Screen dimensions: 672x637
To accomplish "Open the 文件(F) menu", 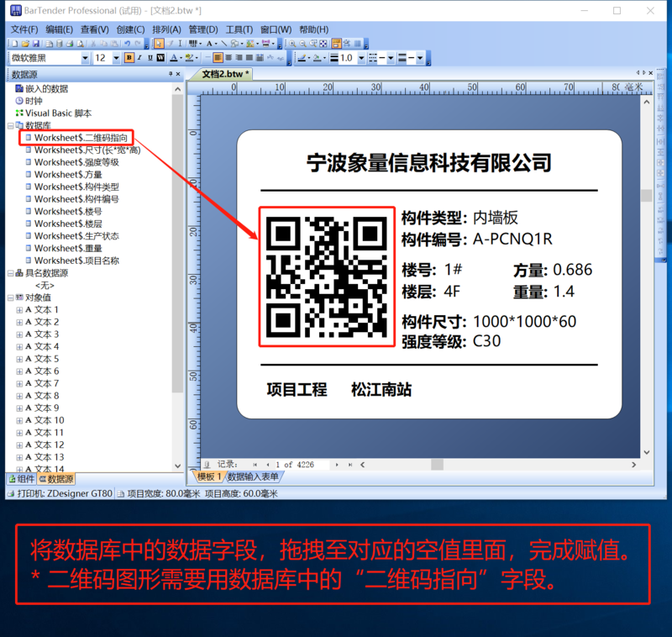I will (x=24, y=29).
